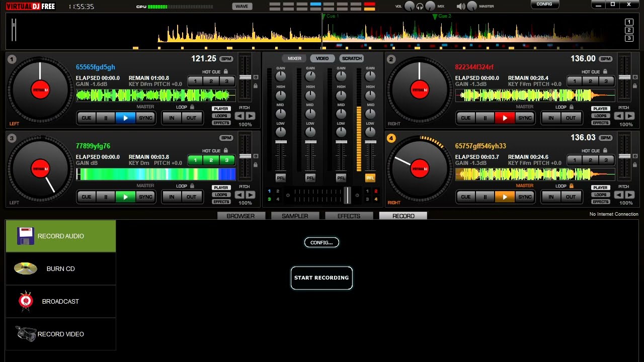644x362 pixels.
Task: Open the CONFIG... button in record panel
Action: click(321, 242)
